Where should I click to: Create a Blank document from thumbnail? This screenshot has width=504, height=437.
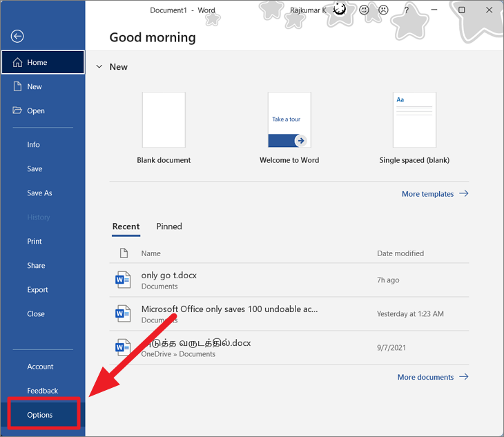coord(164,119)
